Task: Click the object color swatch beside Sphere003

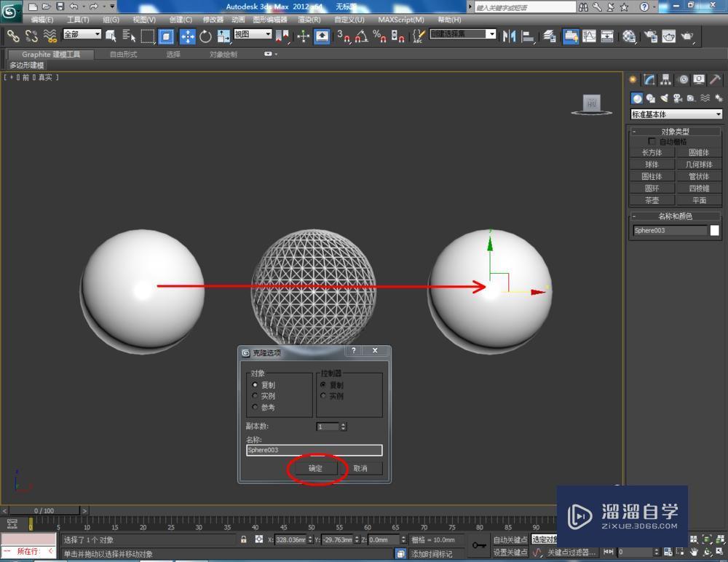Action: point(716,230)
